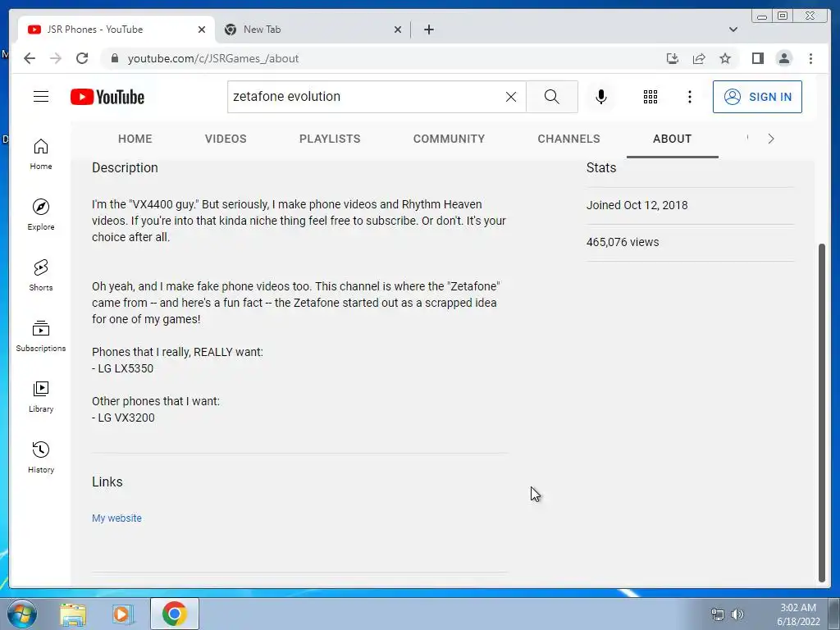Go back with browser back arrow

tap(30, 58)
